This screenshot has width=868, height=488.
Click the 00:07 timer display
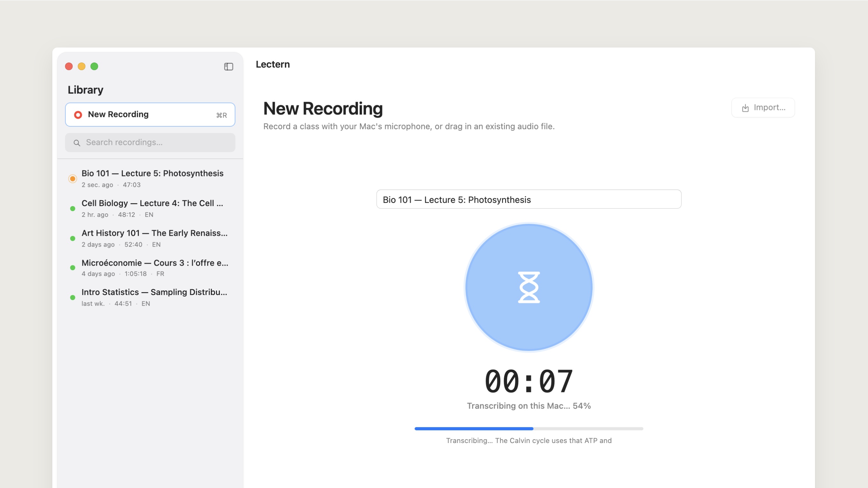click(x=529, y=381)
